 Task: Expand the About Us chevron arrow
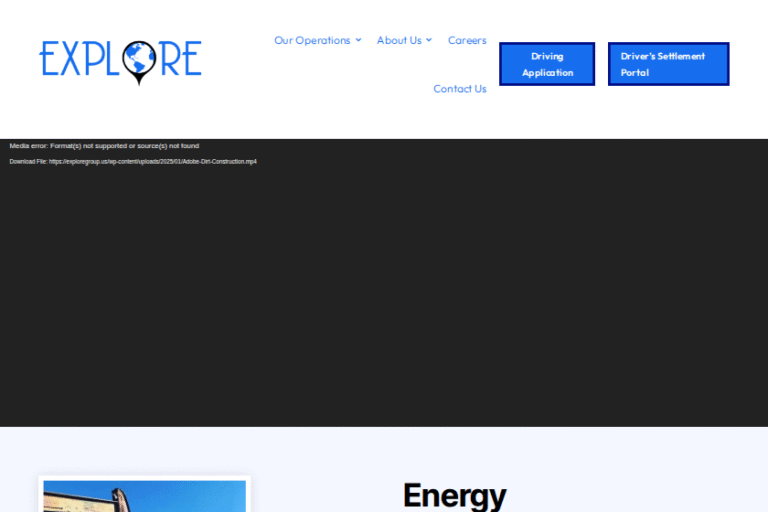click(x=429, y=40)
